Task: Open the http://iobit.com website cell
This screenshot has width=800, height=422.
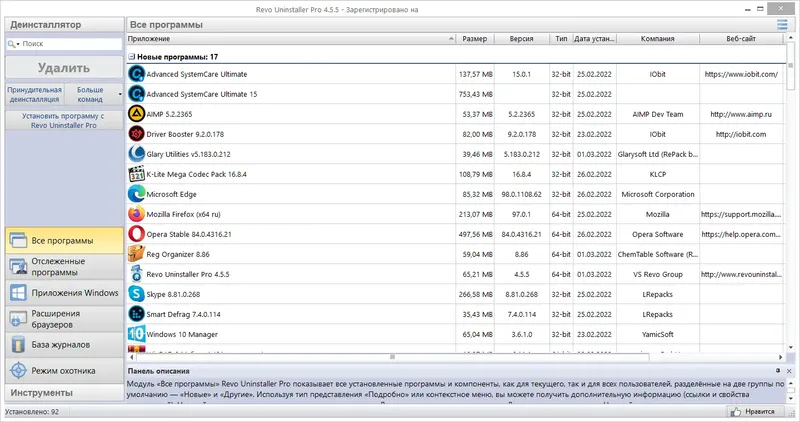Action: pyautogui.click(x=741, y=134)
